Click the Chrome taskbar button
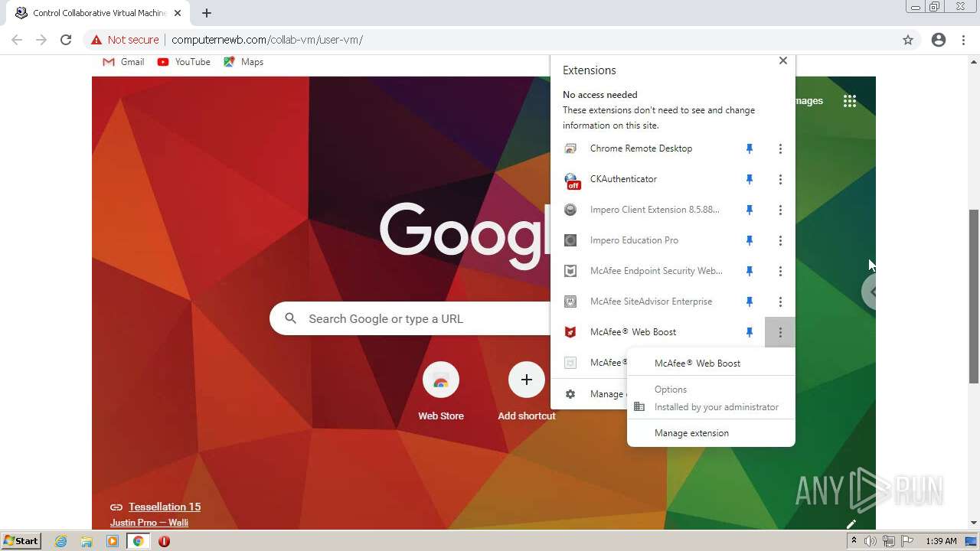This screenshot has width=980, height=551. [x=138, y=541]
